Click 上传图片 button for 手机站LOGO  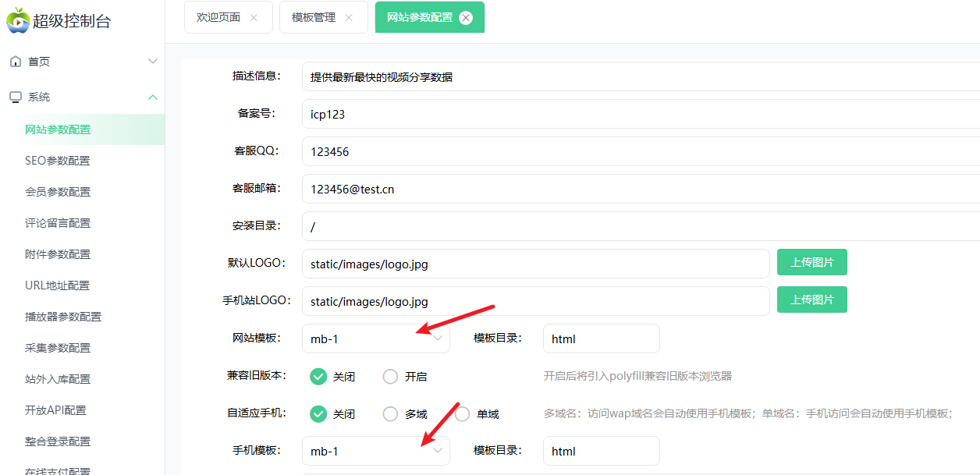click(x=811, y=300)
